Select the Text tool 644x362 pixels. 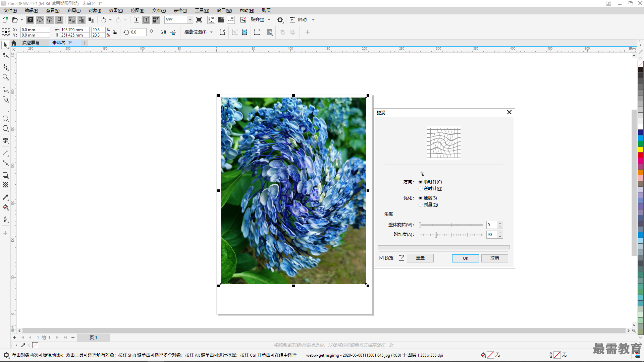[5, 141]
